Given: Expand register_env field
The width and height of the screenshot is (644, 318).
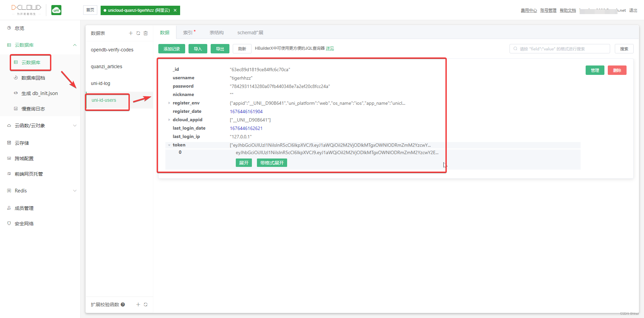Looking at the screenshot, I should tap(169, 103).
